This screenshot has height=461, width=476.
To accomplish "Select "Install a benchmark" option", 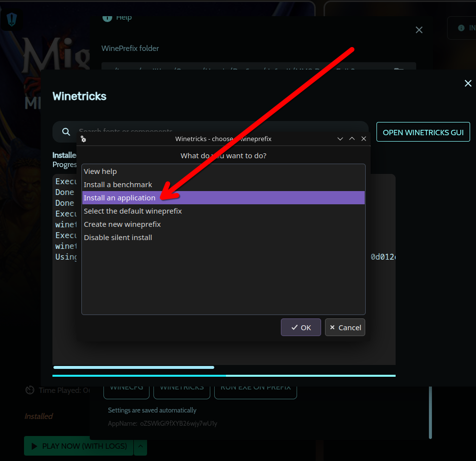I will 223,184.
